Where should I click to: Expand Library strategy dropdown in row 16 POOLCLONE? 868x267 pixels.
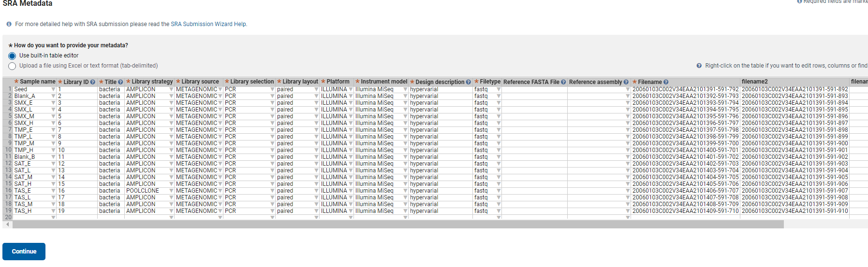[x=171, y=191]
